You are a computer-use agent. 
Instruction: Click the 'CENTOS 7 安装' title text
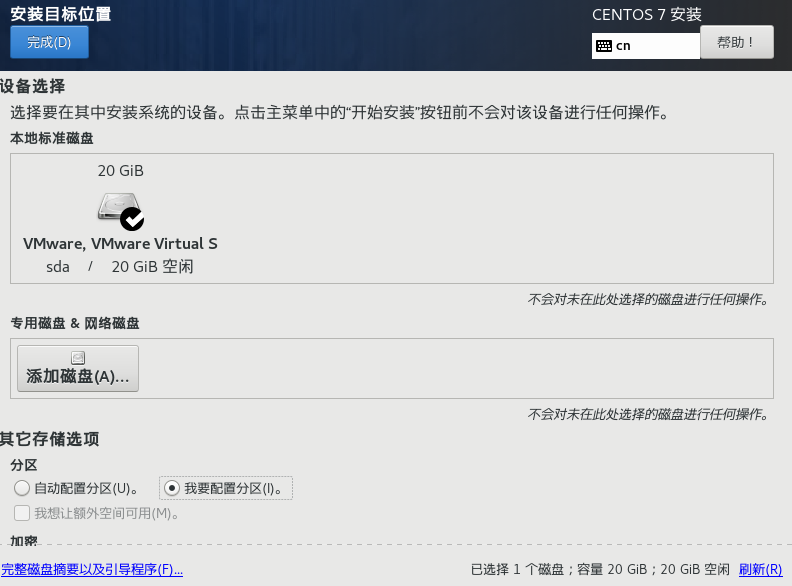pyautogui.click(x=647, y=15)
